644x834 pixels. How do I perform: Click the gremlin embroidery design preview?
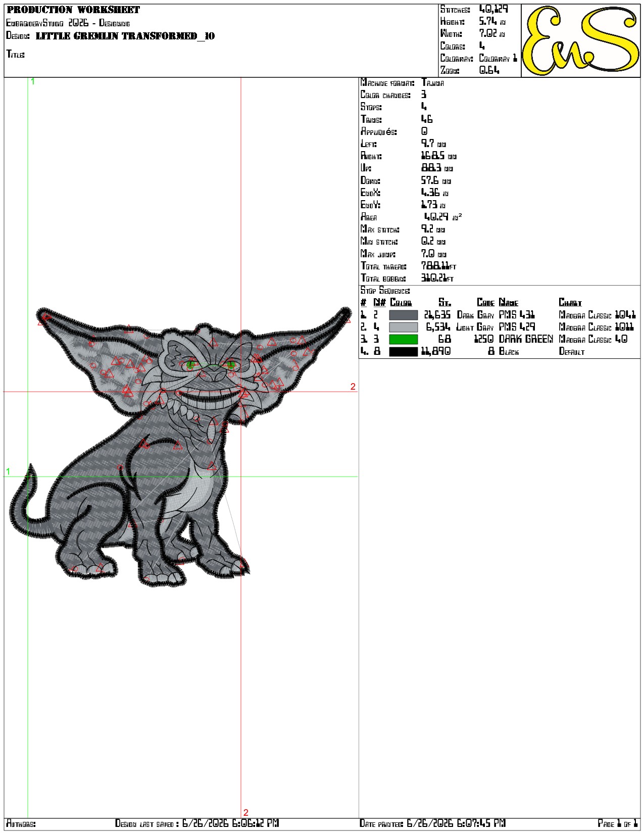(x=180, y=447)
